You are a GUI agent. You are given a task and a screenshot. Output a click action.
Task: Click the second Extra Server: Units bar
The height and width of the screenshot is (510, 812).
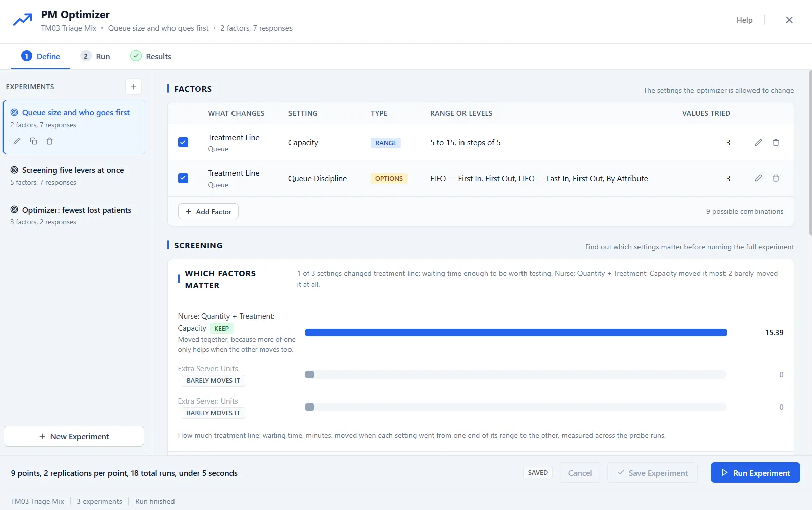pos(515,407)
